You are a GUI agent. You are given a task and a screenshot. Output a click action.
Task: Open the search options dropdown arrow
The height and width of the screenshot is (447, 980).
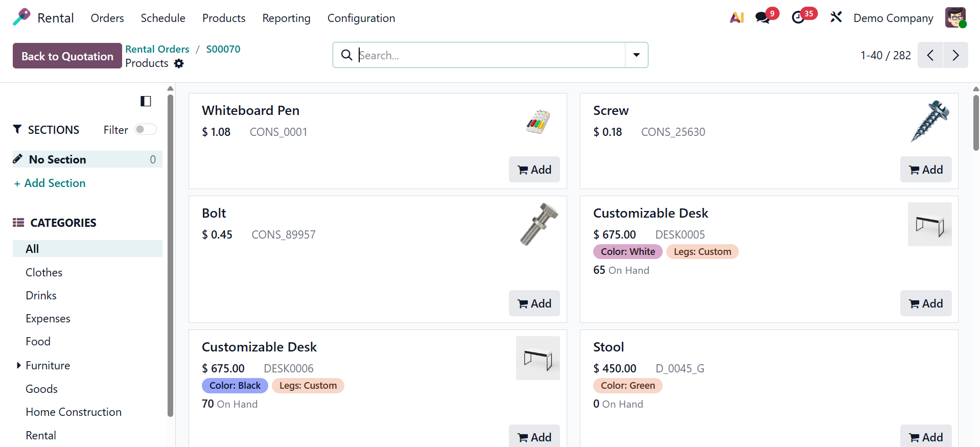[636, 55]
